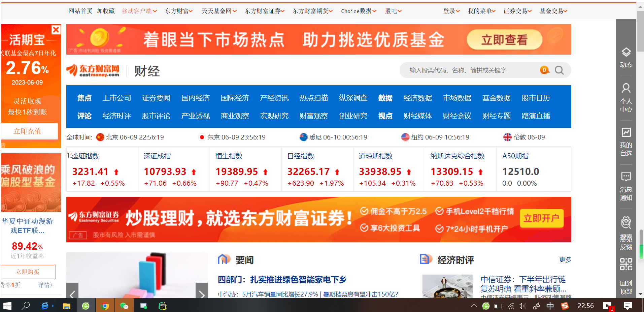This screenshot has height=312, width=644.
Task: Open the 纳斯达克综合指数 index value 13309.15
Action: 452,172
